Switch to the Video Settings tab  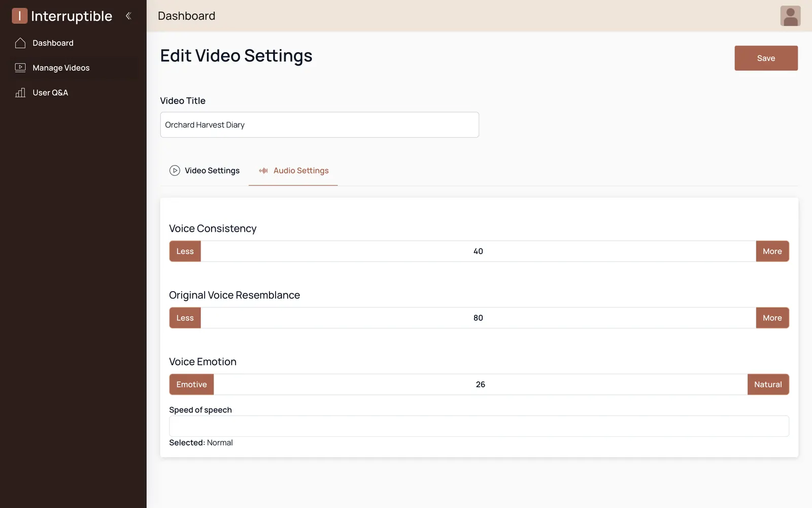(205, 171)
